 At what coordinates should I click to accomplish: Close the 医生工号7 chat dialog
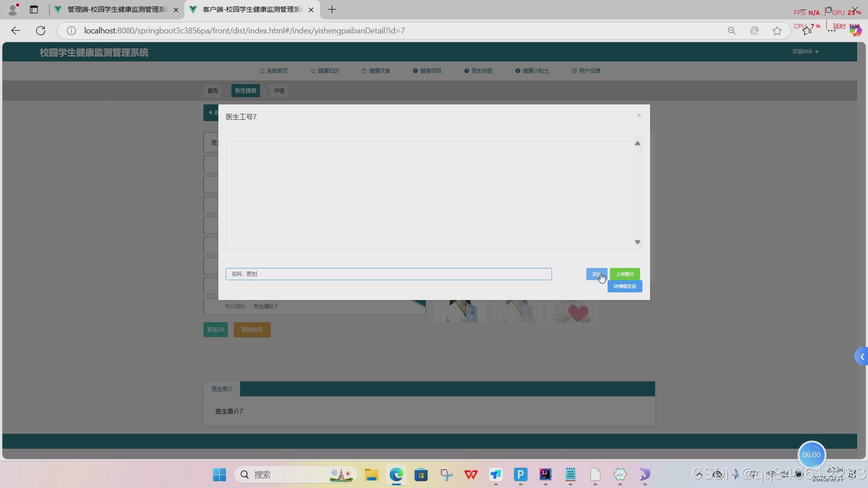639,115
